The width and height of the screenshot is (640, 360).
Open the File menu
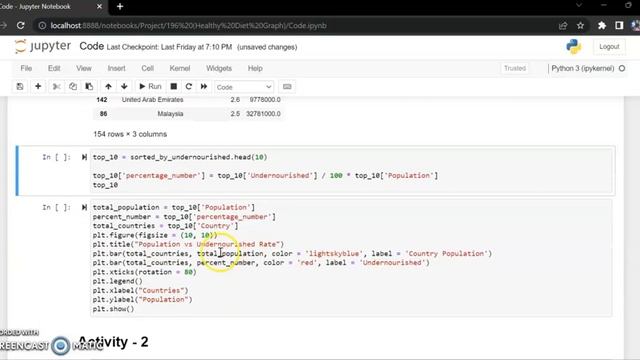pyautogui.click(x=26, y=68)
